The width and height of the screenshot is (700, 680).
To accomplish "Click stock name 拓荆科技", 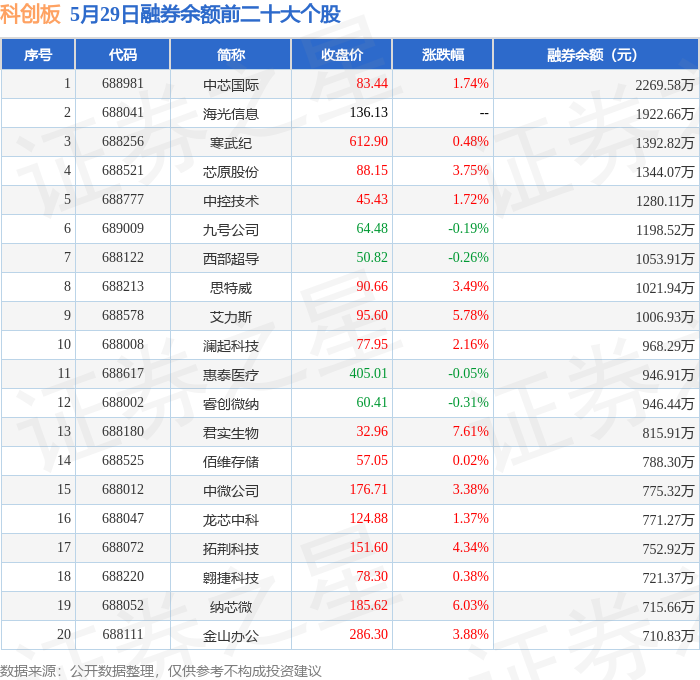I will tap(231, 549).
